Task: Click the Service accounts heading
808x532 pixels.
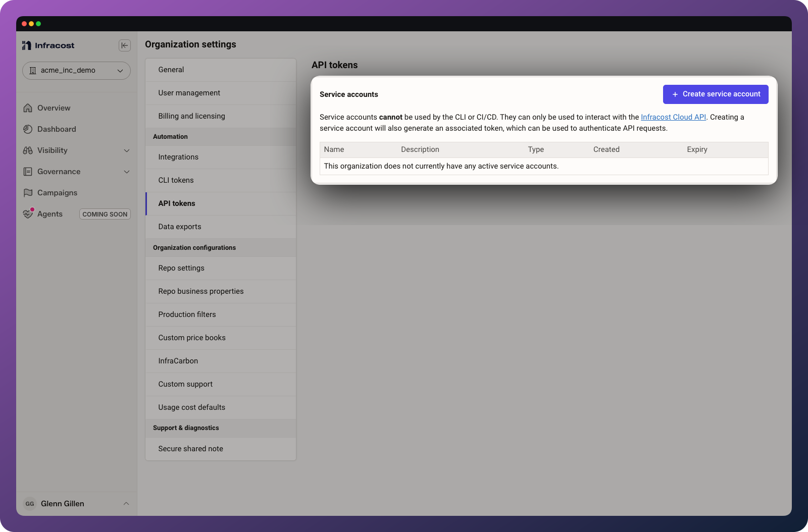Action: (348, 94)
